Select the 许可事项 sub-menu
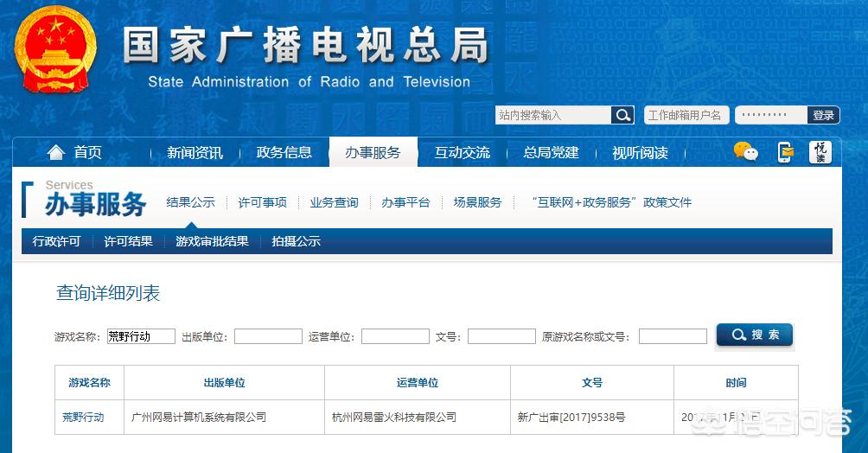The image size is (868, 453). [x=263, y=202]
